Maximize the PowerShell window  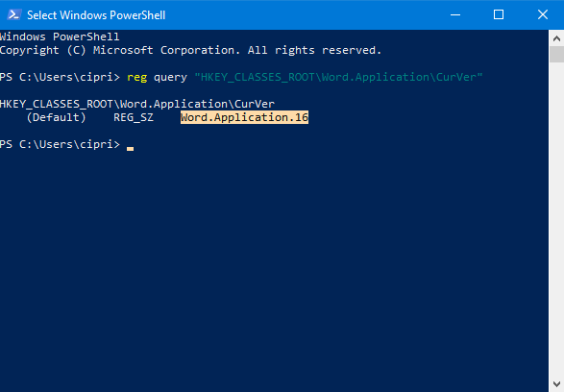[x=499, y=14]
